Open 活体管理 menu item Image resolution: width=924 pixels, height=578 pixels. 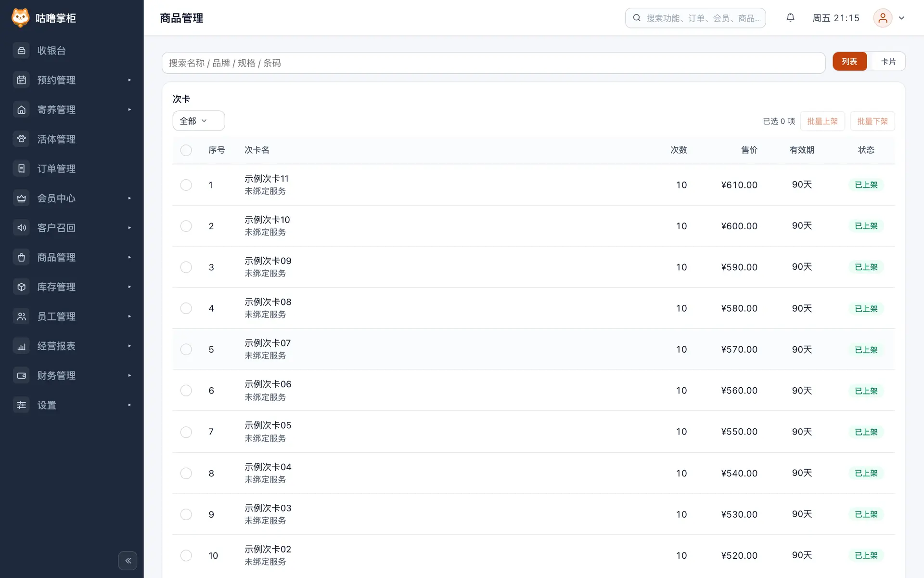[x=72, y=139]
